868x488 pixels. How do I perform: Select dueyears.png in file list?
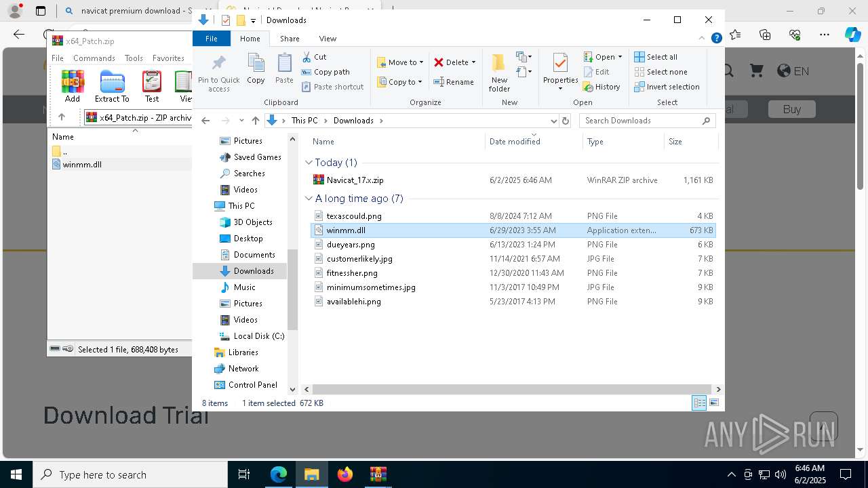click(x=512, y=245)
